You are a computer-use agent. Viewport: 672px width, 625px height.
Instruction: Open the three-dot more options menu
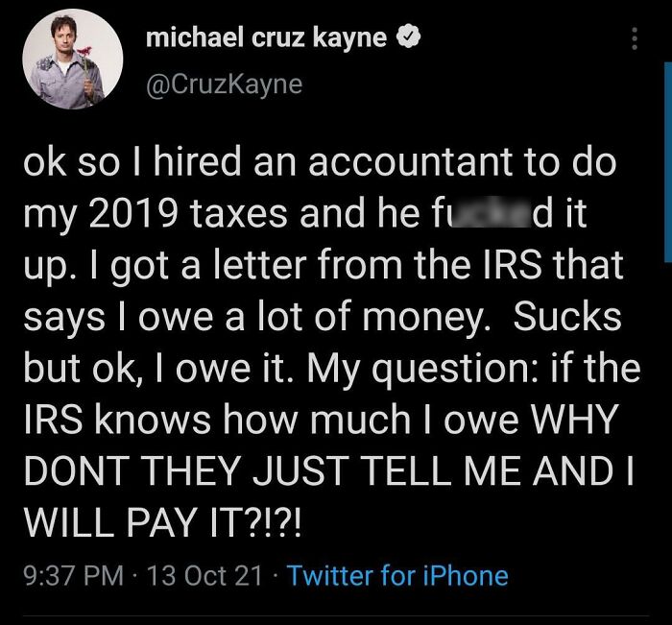pyautogui.click(x=633, y=38)
